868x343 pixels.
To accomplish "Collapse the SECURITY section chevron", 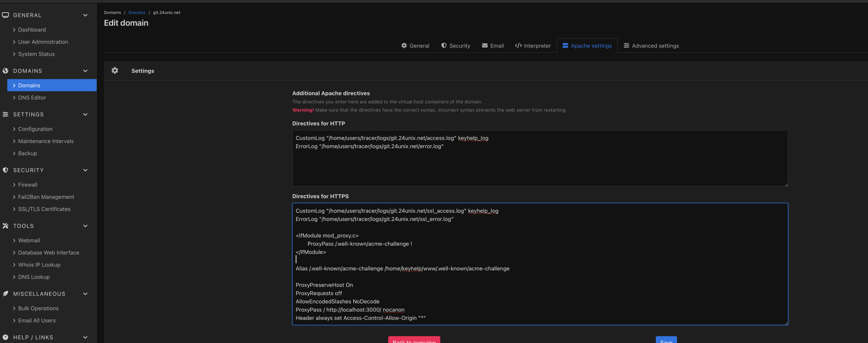I will point(85,170).
